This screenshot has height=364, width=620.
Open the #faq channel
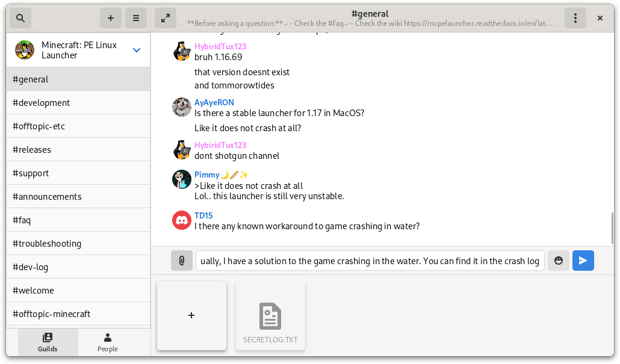click(78, 220)
